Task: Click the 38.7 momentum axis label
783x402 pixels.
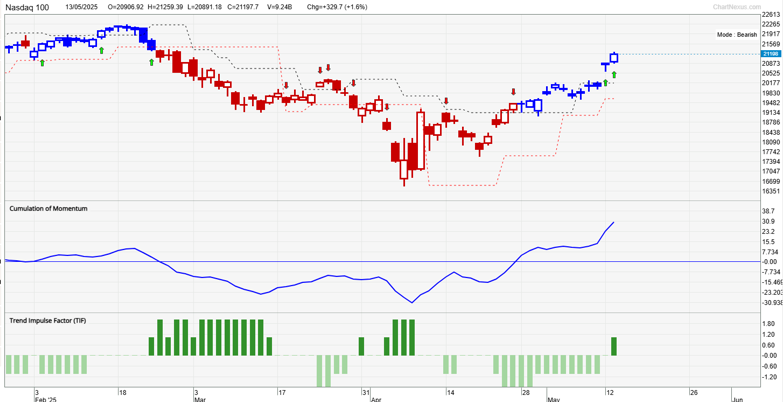Action: click(x=769, y=212)
